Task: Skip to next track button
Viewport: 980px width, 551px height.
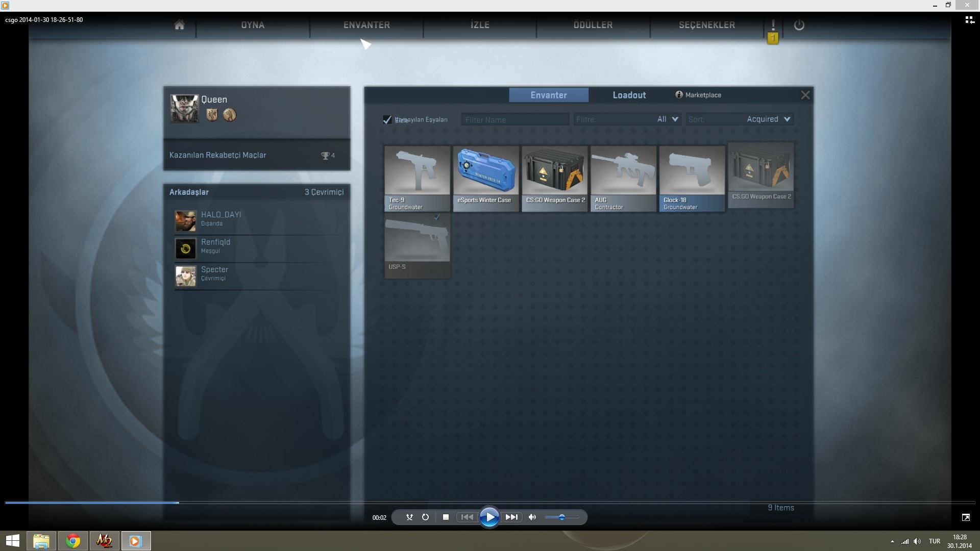Action: pos(511,517)
